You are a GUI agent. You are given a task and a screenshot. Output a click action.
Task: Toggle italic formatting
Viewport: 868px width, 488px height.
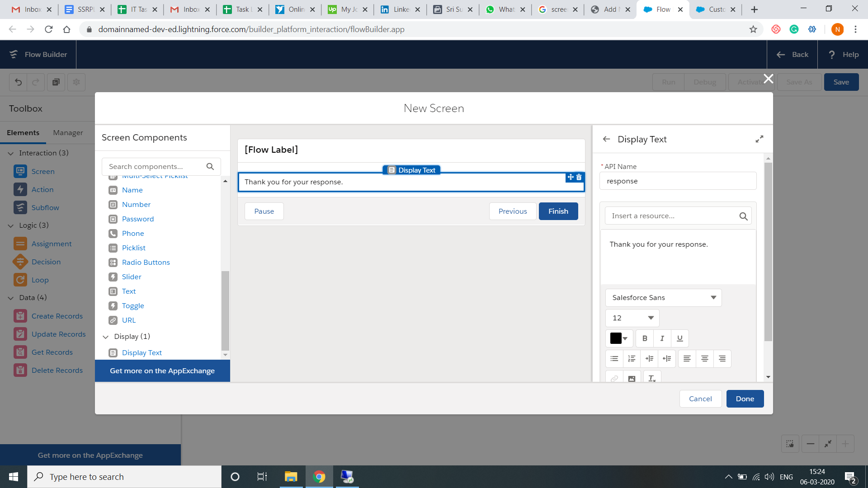click(661, 338)
